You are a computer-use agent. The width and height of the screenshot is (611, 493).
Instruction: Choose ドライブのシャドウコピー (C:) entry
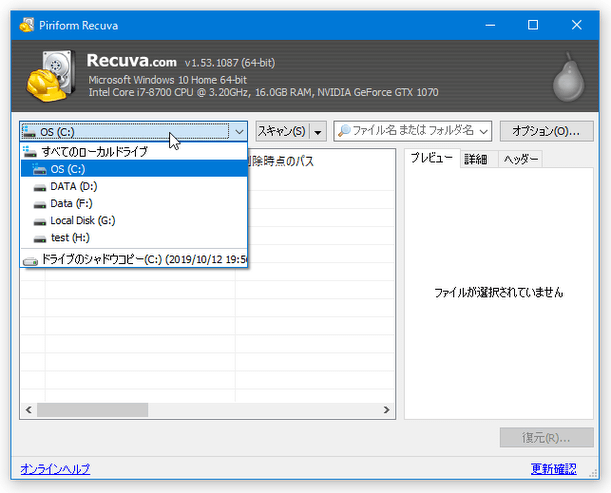tap(134, 259)
